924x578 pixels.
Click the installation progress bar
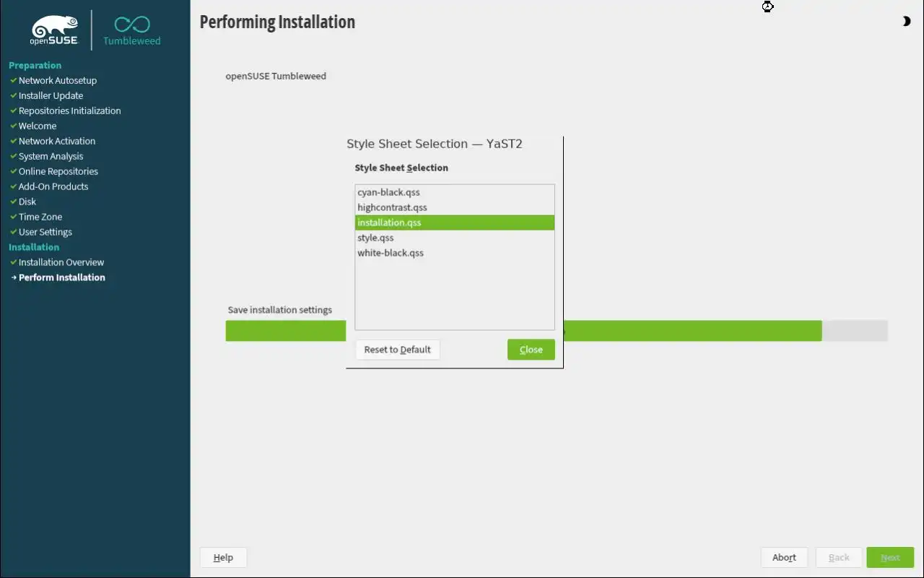coord(557,331)
